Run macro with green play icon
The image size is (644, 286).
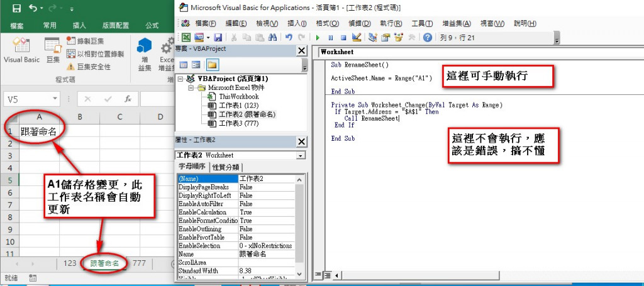tap(318, 37)
